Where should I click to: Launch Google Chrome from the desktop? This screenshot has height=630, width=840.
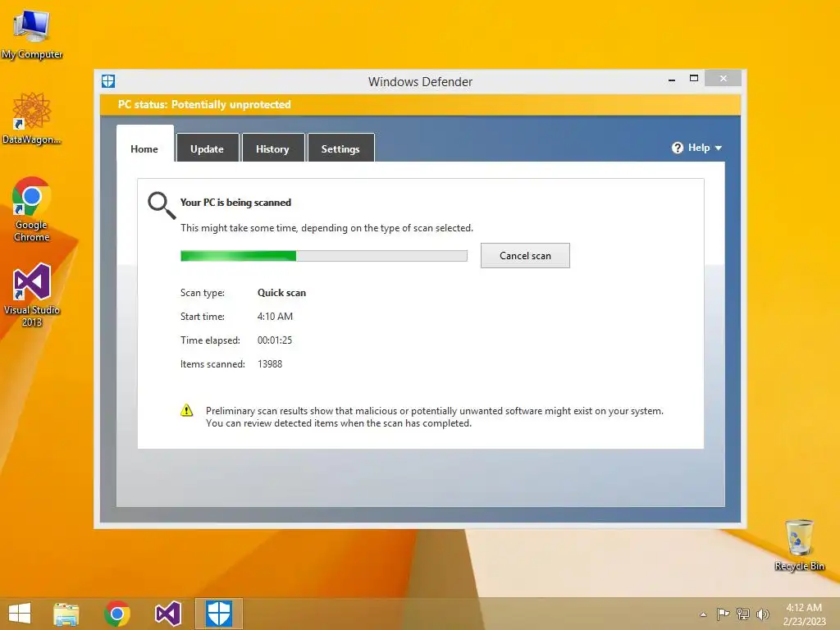[x=32, y=209]
